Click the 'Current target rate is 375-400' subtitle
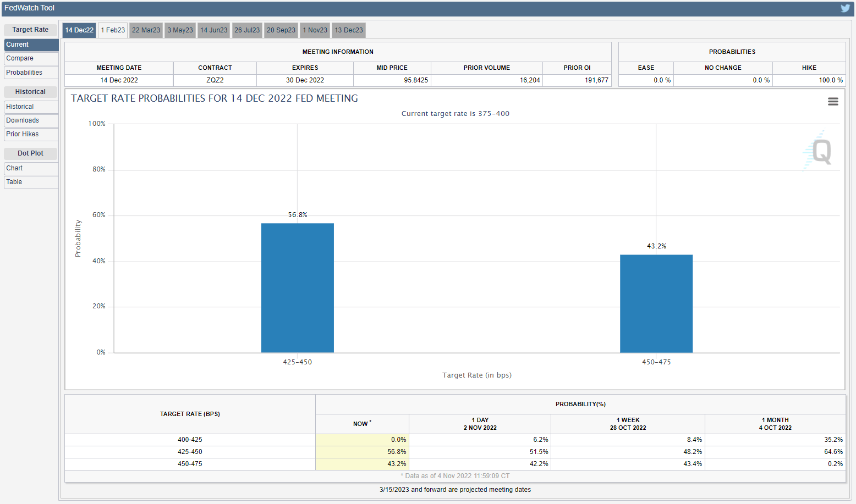Screen dimensions: 856x504 (x=456, y=114)
